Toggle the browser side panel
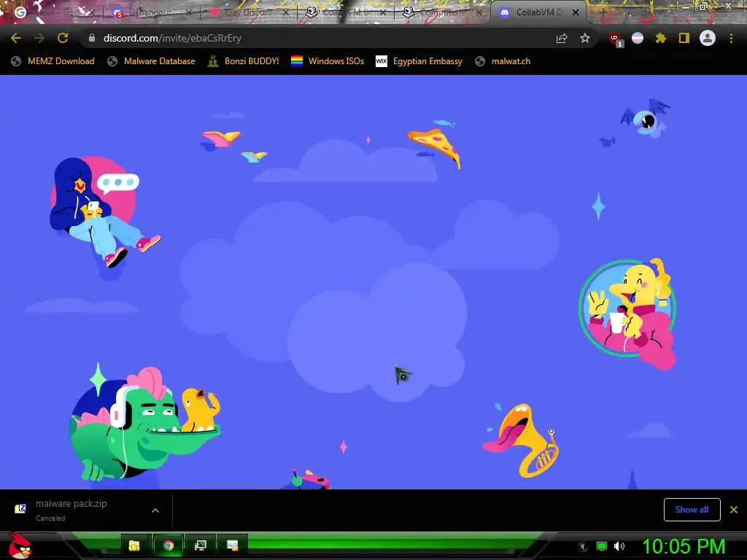Screen dimensions: 747x560 (x=684, y=38)
